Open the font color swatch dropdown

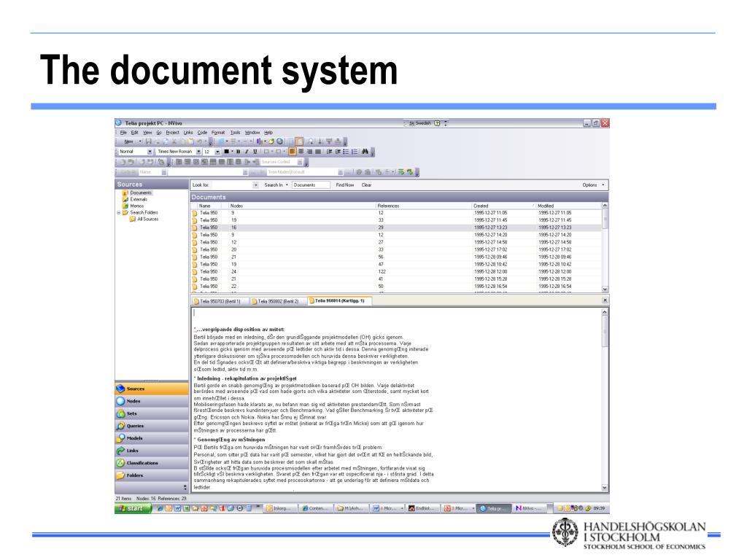pyautogui.click(x=233, y=152)
